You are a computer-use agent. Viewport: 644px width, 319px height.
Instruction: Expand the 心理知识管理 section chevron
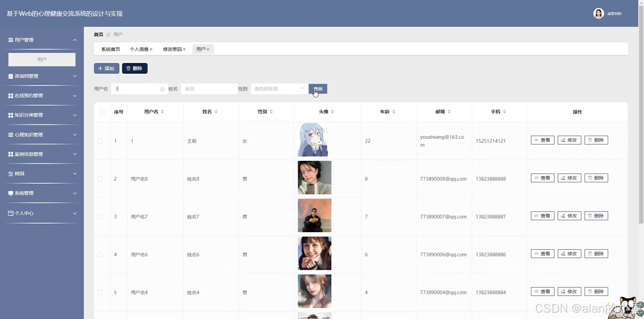point(75,135)
